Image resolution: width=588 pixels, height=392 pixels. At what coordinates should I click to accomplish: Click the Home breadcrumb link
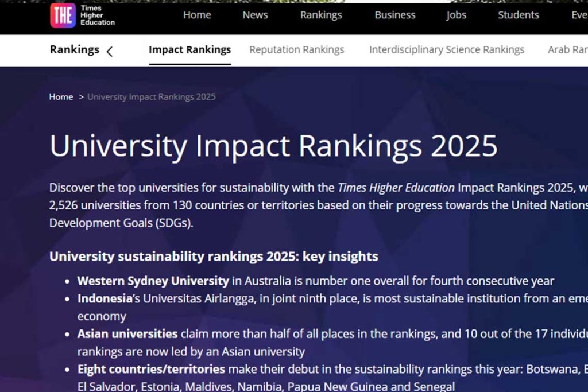pos(61,96)
